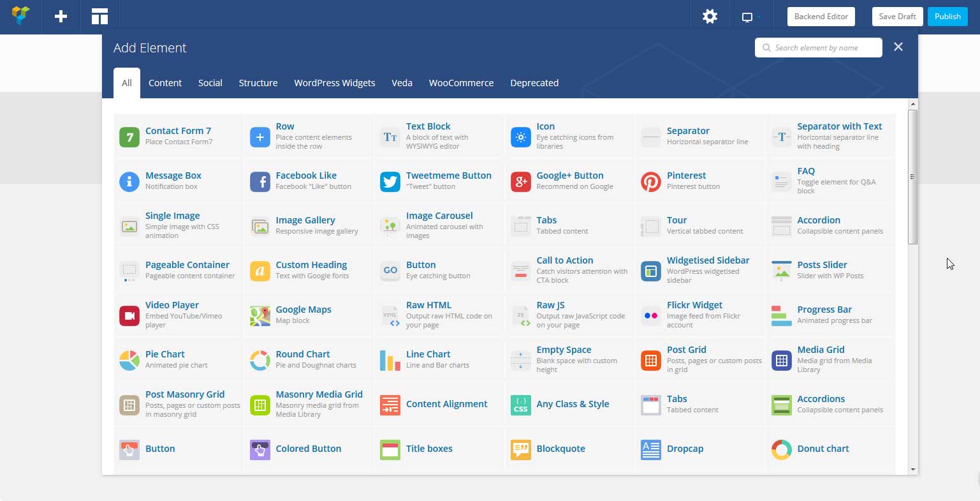Click the Dropcap icon
The image size is (980, 501).
tap(651, 449)
